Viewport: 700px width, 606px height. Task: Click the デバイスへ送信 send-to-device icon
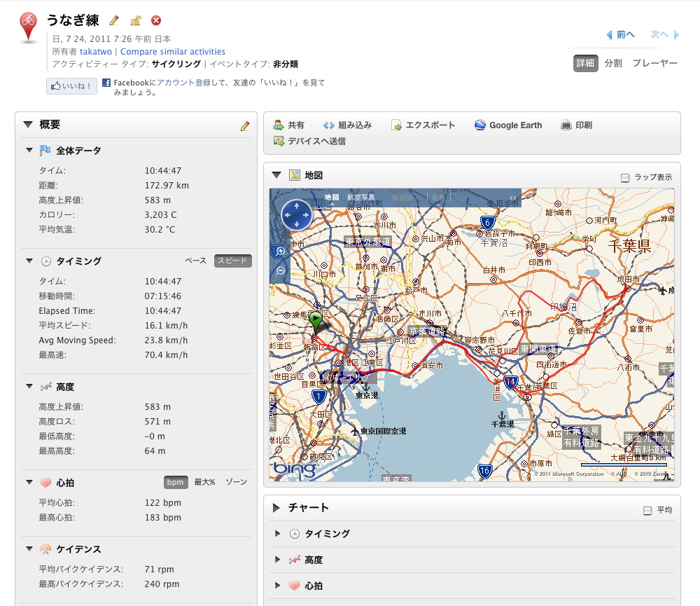click(279, 142)
